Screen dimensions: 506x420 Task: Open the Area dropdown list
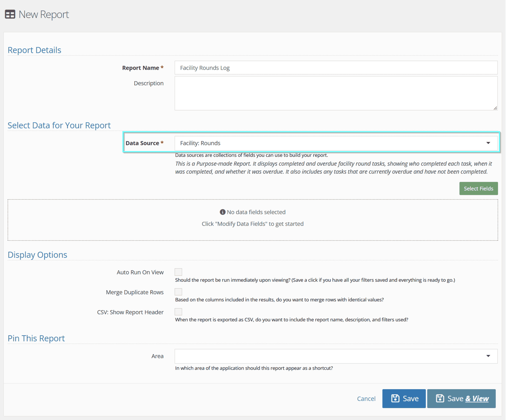(336, 356)
